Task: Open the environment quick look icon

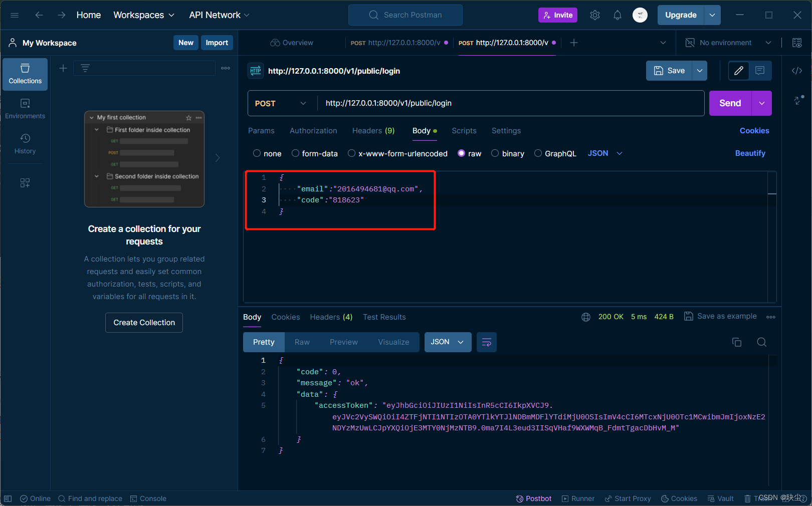Action: 797,43
